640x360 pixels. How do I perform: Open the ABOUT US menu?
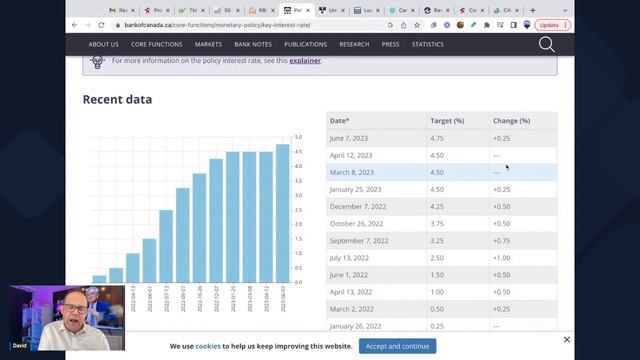click(103, 44)
